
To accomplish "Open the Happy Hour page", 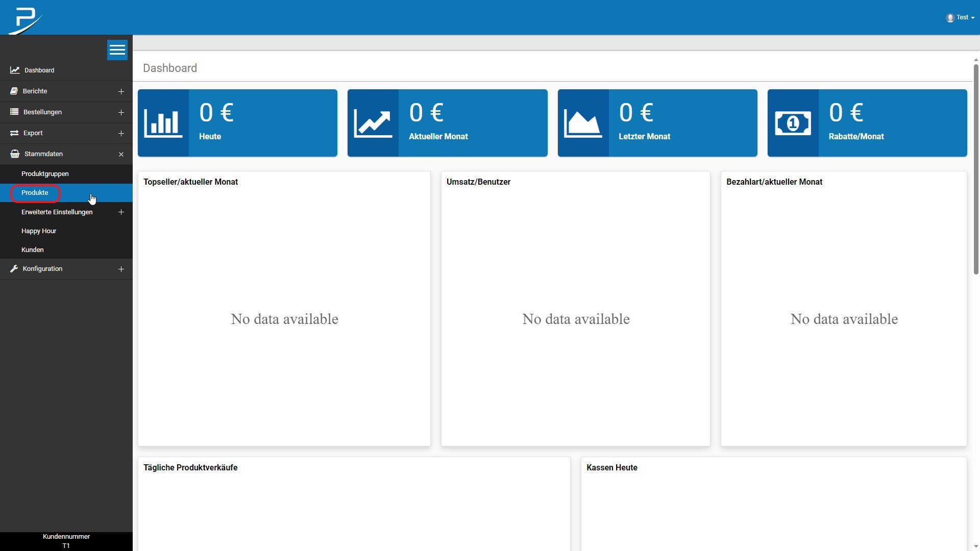I will (39, 231).
